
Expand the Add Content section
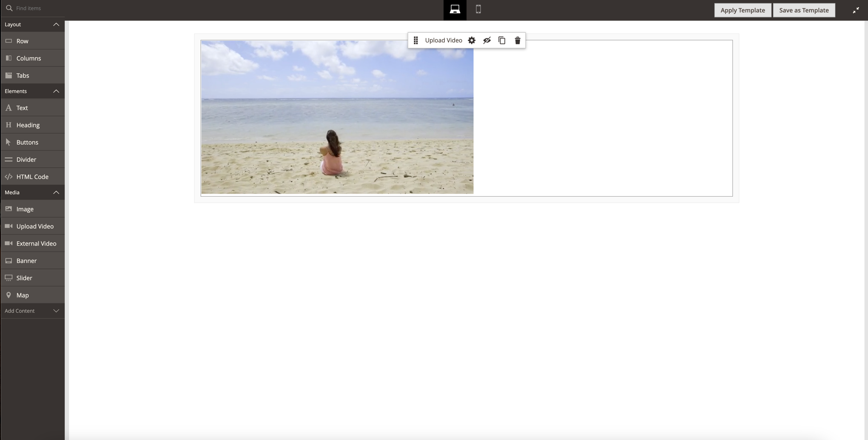(56, 311)
